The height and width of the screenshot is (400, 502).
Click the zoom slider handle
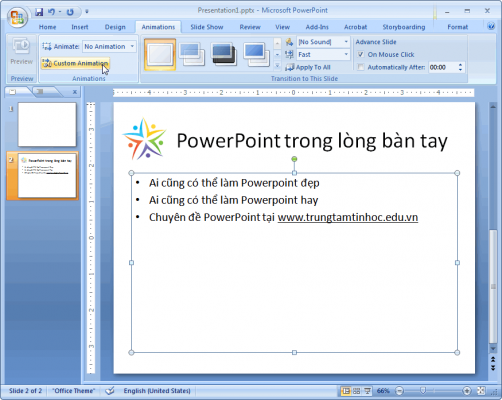tap(422, 390)
